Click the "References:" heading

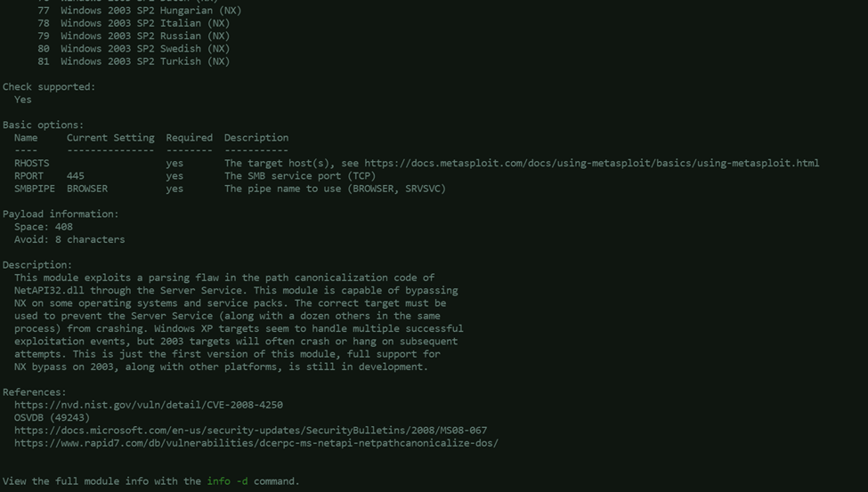35,392
